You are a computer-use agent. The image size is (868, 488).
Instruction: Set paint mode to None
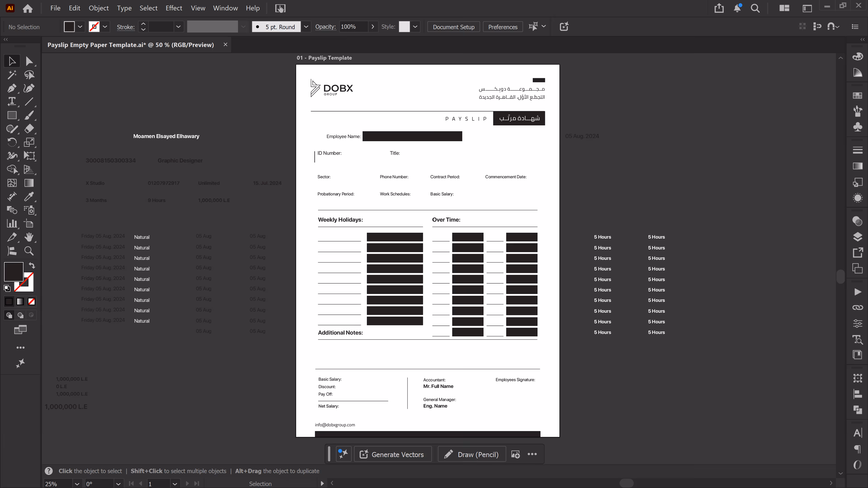(31, 301)
